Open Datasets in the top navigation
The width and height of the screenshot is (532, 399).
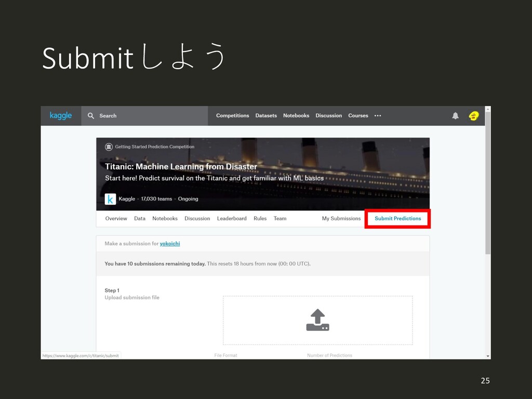click(266, 116)
